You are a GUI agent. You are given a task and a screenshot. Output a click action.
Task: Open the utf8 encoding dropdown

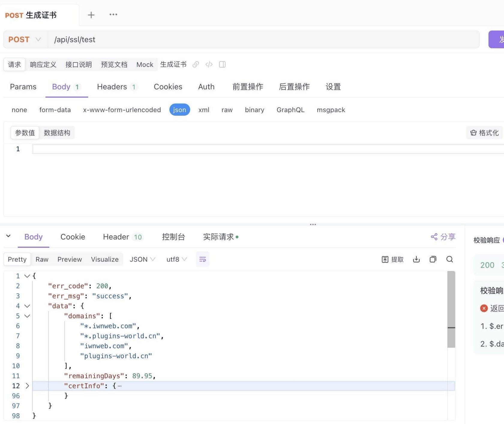tap(177, 259)
